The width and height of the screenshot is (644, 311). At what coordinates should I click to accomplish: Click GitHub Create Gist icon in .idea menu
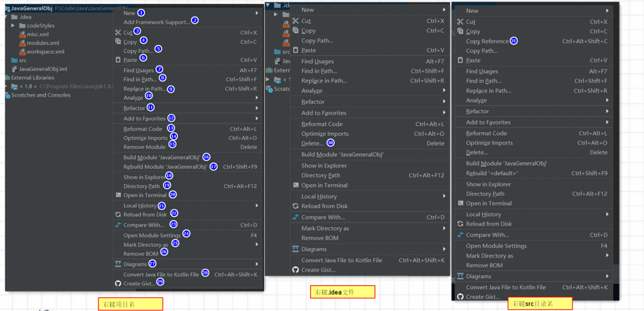click(296, 270)
